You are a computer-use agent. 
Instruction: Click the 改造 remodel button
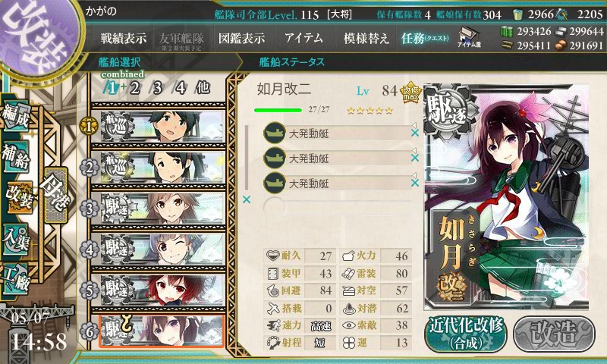click(x=554, y=333)
